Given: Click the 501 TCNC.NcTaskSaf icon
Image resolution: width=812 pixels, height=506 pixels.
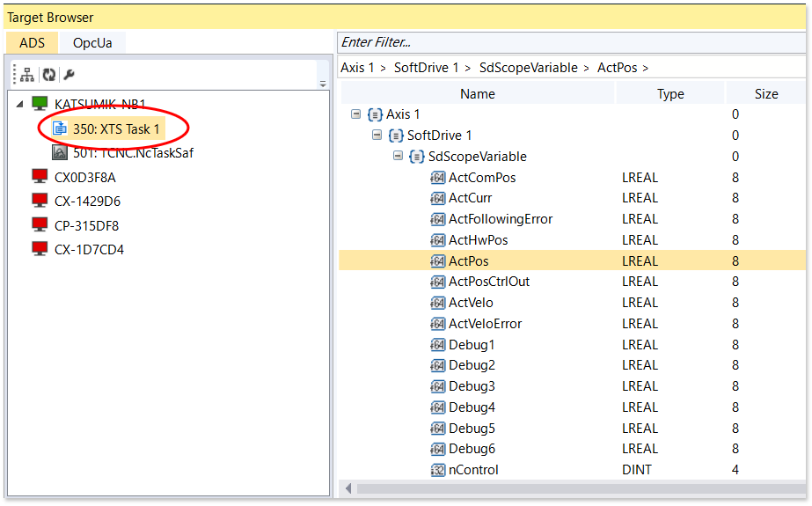Looking at the screenshot, I should coord(60,152).
